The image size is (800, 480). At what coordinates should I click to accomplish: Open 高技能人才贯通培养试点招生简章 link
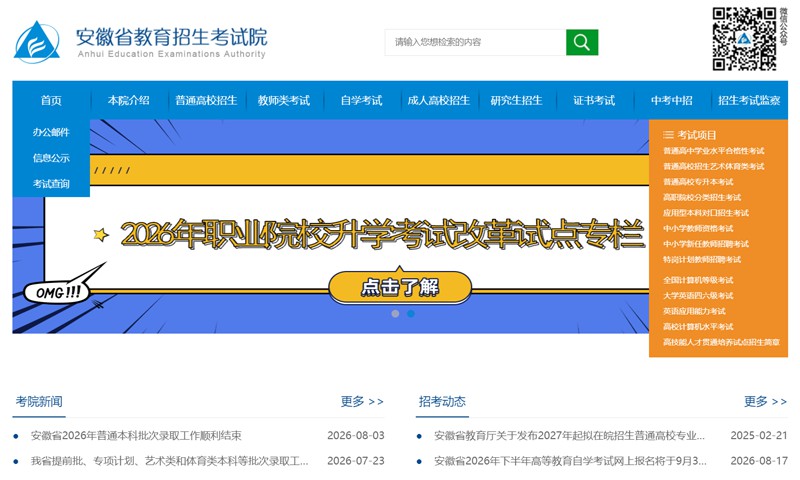coord(721,342)
